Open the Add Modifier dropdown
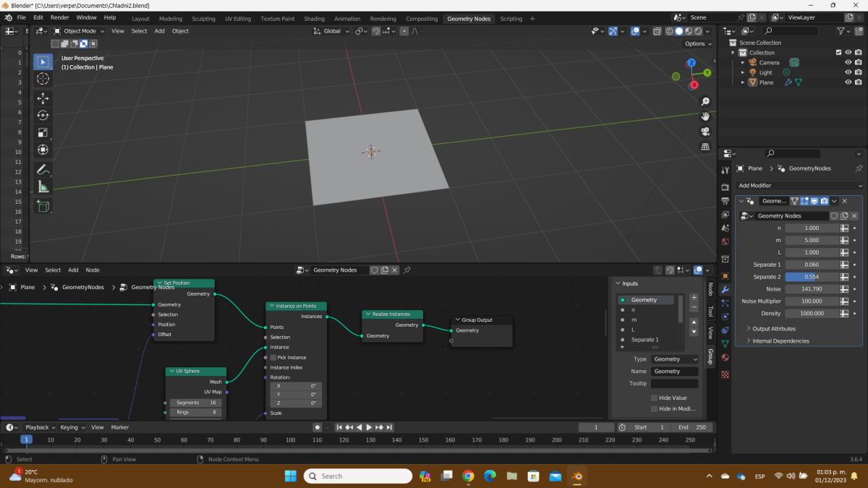Screen dimensions: 868x488 [800, 185]
